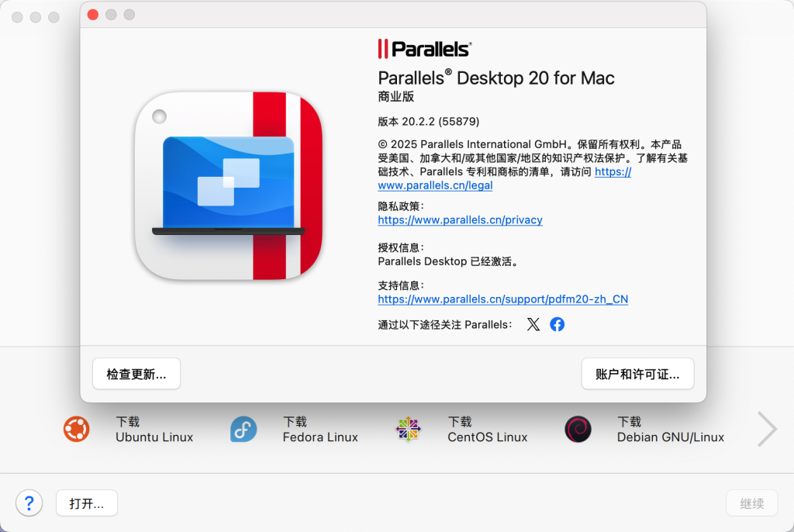The image size is (794, 532).
Task: Choose 下载 Ubuntu Linux label
Action: click(154, 429)
